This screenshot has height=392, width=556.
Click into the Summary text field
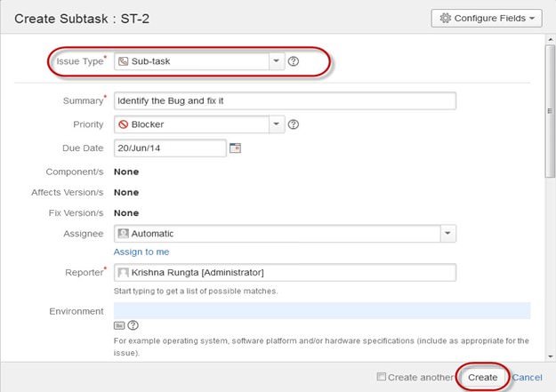point(285,100)
